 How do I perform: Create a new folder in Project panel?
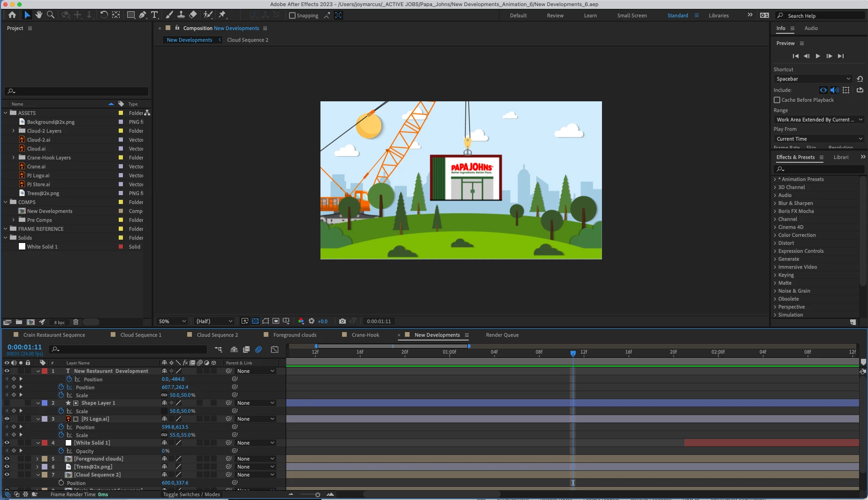coord(19,322)
